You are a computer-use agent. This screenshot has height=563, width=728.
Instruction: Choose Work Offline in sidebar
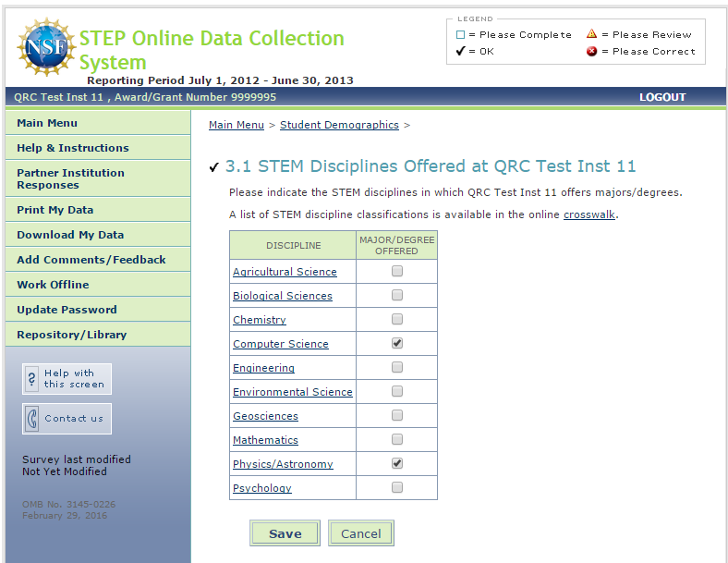(x=98, y=285)
